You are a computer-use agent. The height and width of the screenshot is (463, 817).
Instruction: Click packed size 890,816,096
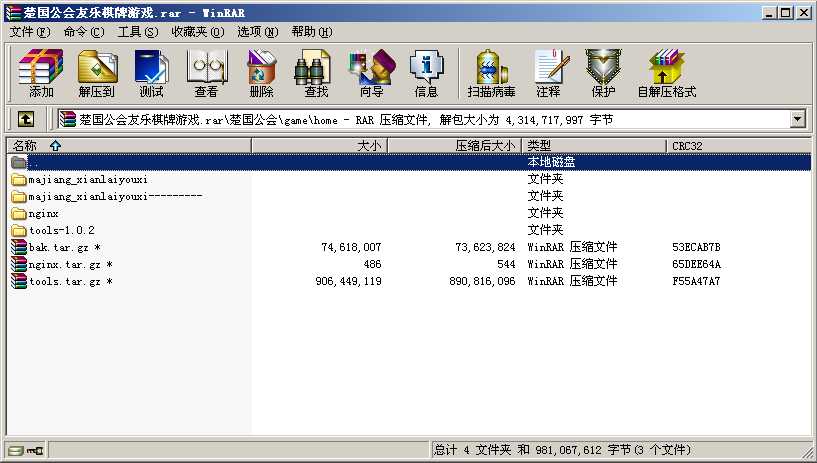click(482, 281)
